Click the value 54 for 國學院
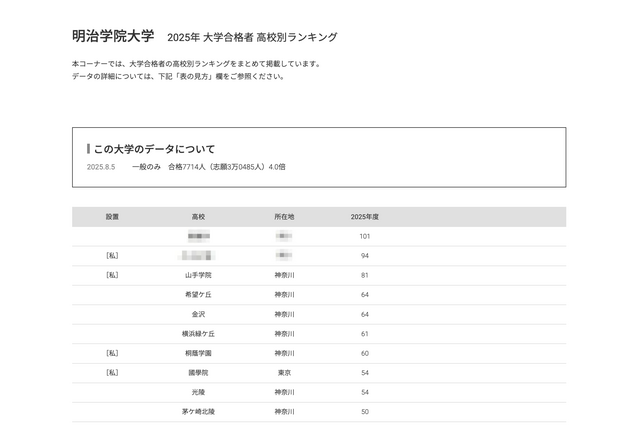This screenshot has height=426, width=640. (x=364, y=373)
